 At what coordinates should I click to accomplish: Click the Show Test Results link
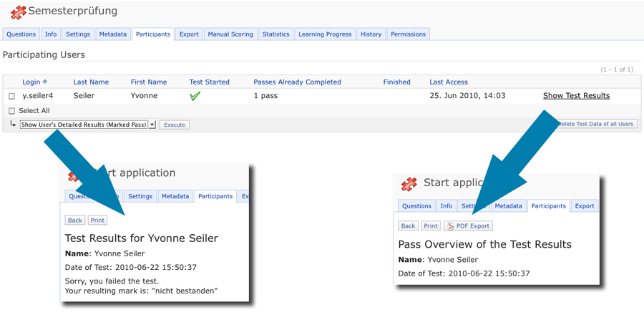576,96
